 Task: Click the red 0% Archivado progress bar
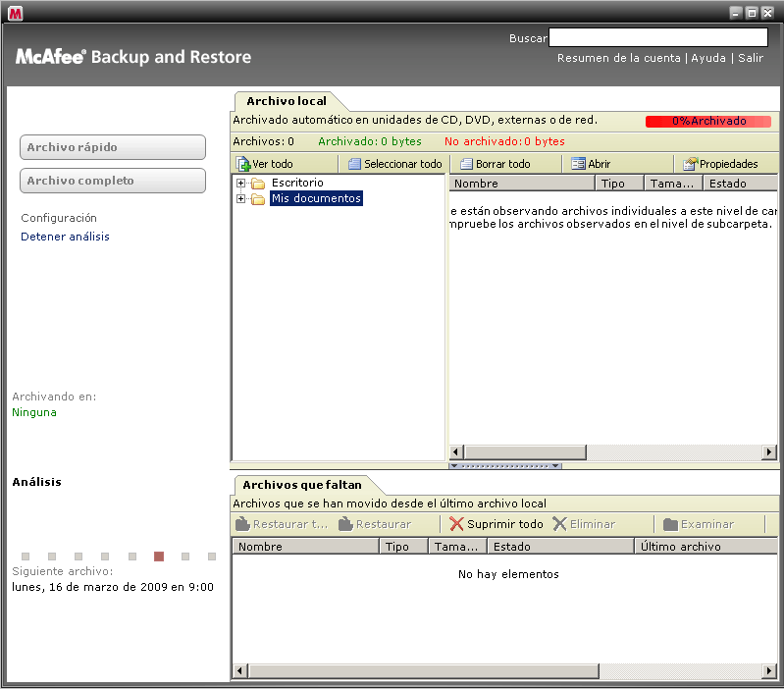coord(708,122)
